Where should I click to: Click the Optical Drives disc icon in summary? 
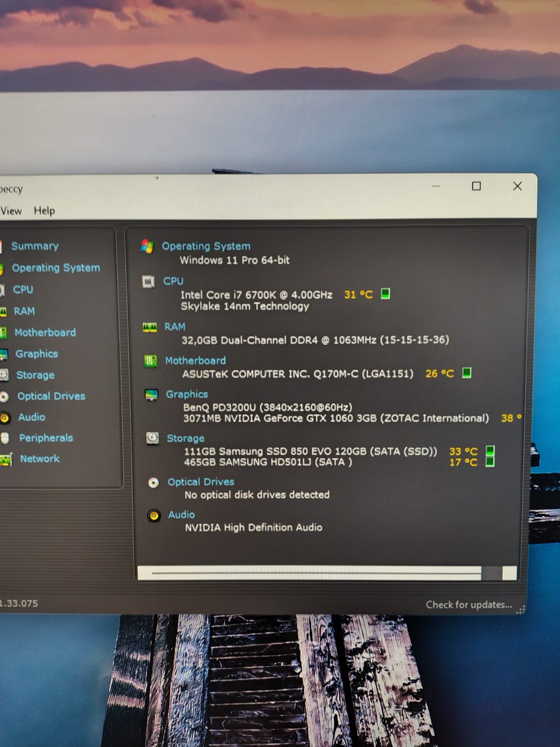point(153,483)
